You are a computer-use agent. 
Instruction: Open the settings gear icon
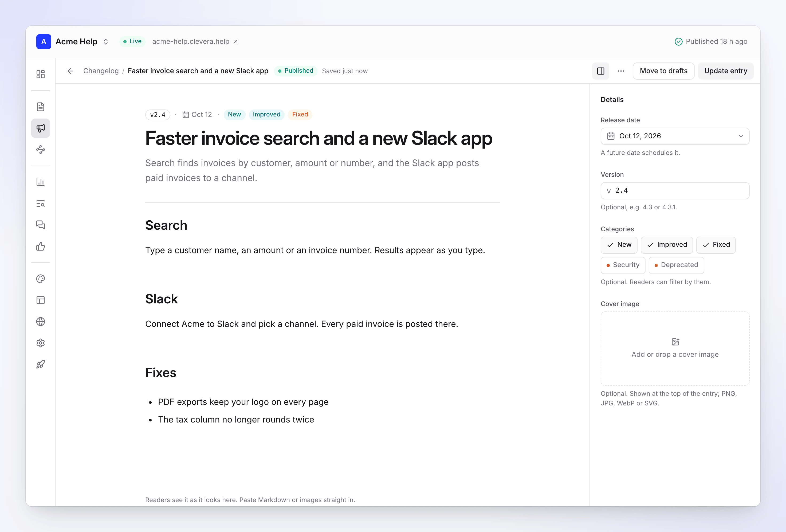tap(41, 343)
